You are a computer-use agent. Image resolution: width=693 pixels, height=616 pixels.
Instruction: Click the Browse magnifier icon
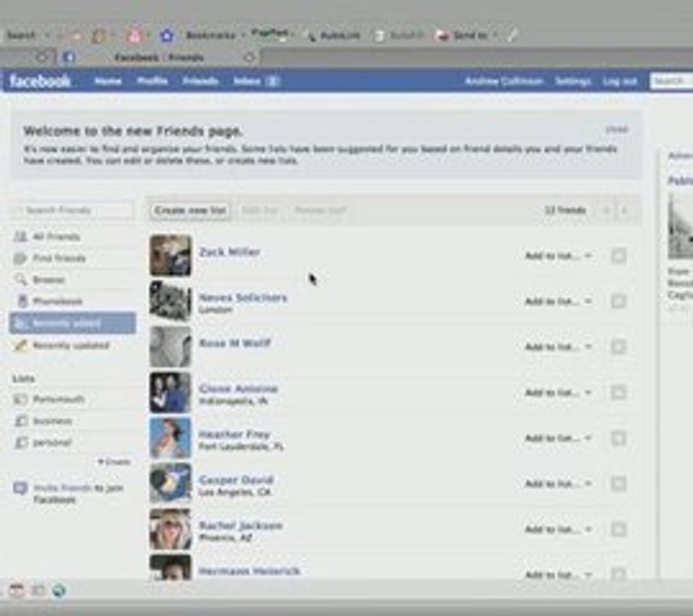coord(21,279)
